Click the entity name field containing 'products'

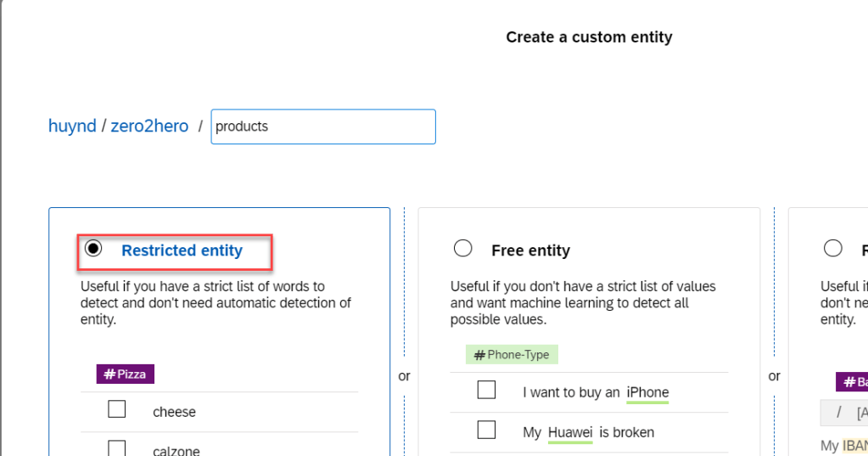pyautogui.click(x=322, y=127)
